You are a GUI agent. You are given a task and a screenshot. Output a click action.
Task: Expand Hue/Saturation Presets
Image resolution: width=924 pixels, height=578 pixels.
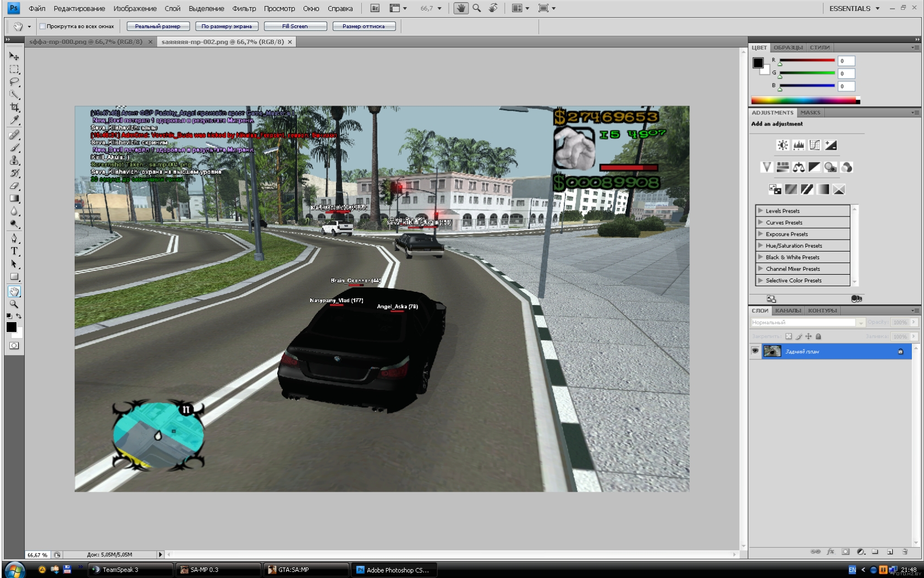point(760,246)
